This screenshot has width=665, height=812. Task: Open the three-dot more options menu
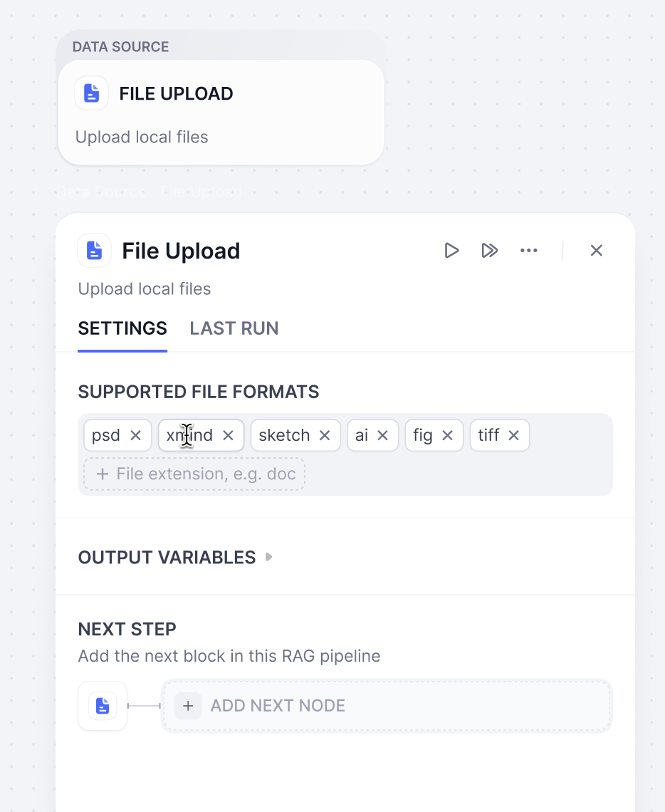[x=528, y=250]
